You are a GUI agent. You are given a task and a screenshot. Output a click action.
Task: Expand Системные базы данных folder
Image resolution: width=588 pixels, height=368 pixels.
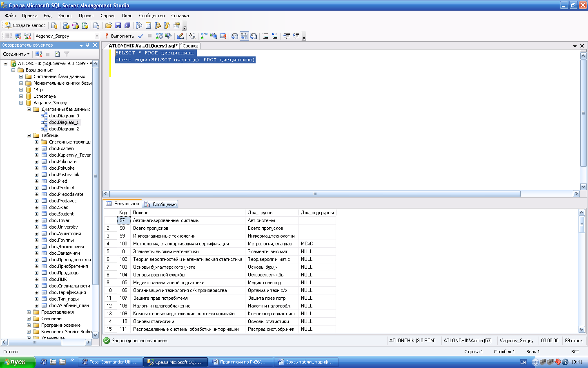(21, 76)
